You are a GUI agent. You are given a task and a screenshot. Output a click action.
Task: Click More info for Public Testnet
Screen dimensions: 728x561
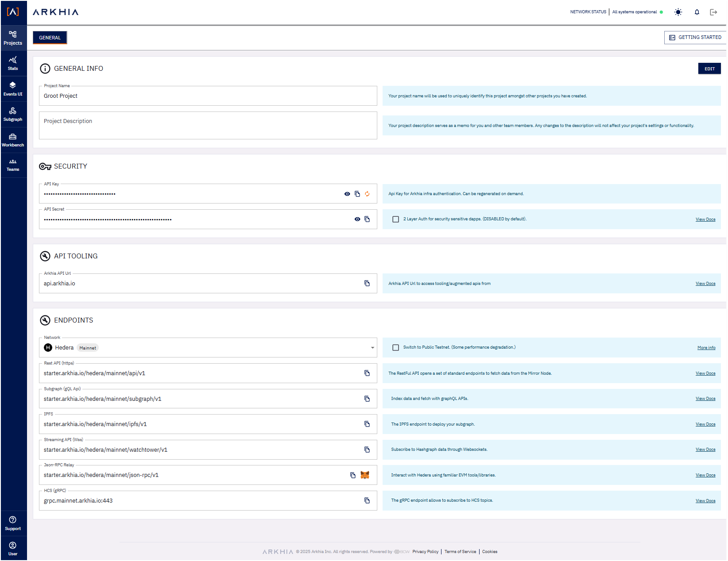706,348
